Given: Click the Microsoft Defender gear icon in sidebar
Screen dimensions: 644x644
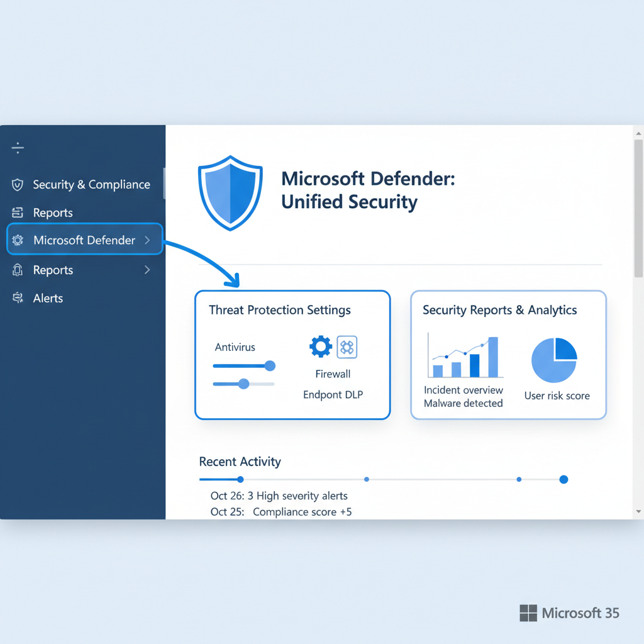Looking at the screenshot, I should [18, 240].
